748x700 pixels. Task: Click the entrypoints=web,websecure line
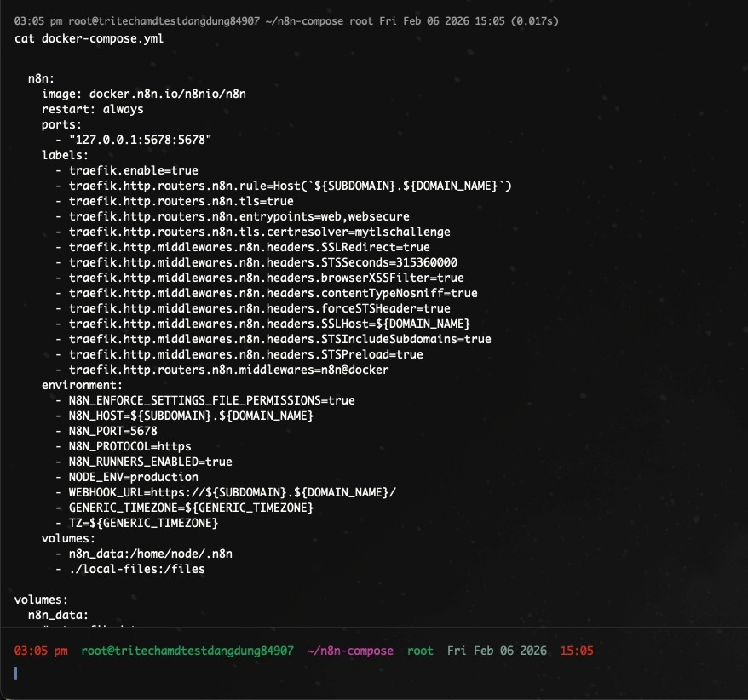coord(239,216)
